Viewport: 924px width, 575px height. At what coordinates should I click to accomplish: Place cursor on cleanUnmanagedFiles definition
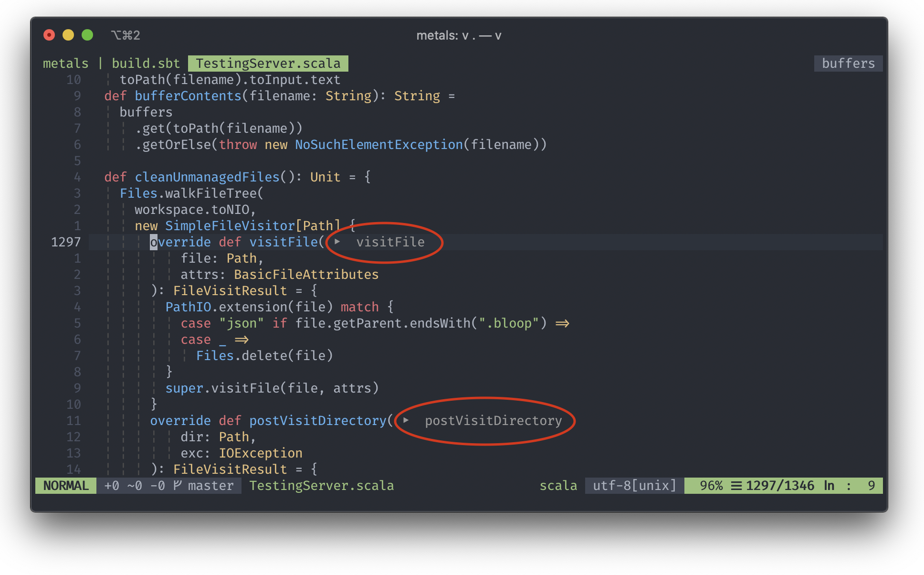(207, 177)
